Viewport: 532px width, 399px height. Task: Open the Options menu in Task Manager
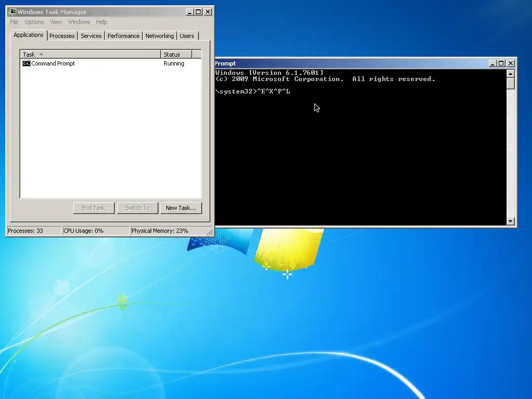pos(34,22)
